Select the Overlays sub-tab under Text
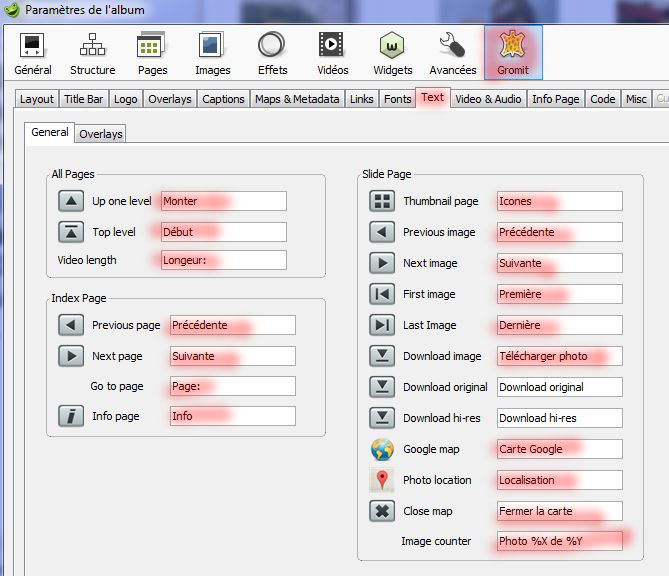This screenshot has width=669, height=576. 101,134
